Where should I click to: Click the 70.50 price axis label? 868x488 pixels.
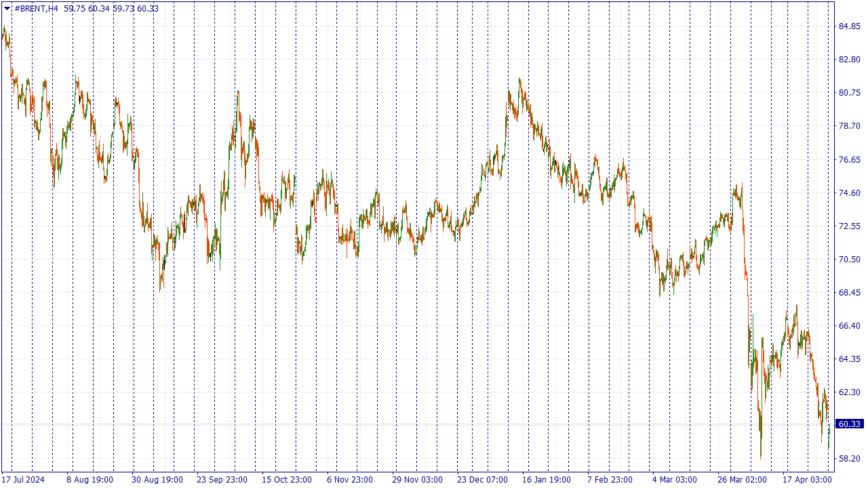coord(850,259)
